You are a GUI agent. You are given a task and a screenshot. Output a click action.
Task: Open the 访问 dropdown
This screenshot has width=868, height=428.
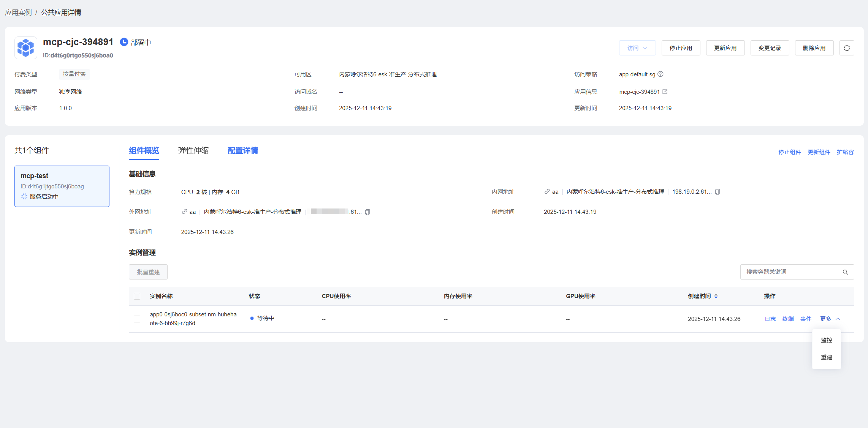point(637,48)
